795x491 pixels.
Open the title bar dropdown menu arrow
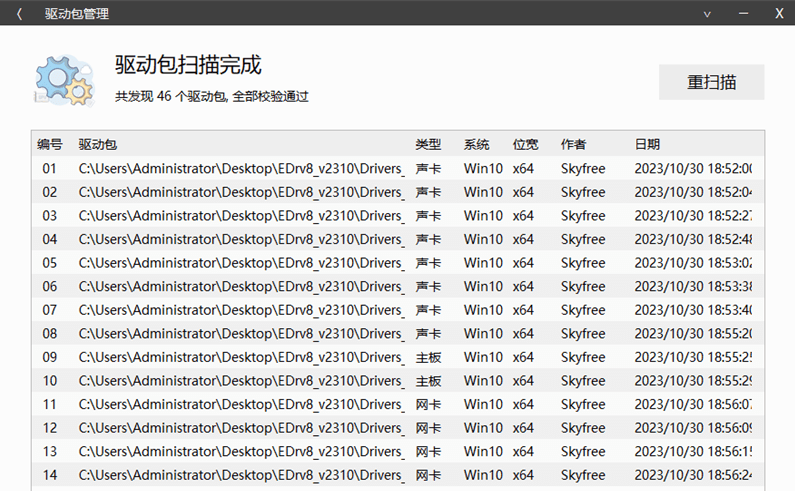click(708, 14)
